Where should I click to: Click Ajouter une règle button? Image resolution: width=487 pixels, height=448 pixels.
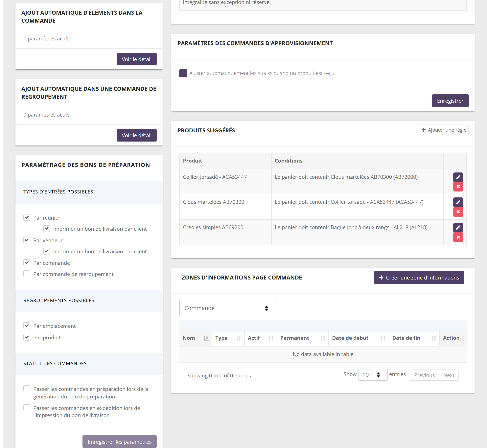click(444, 130)
